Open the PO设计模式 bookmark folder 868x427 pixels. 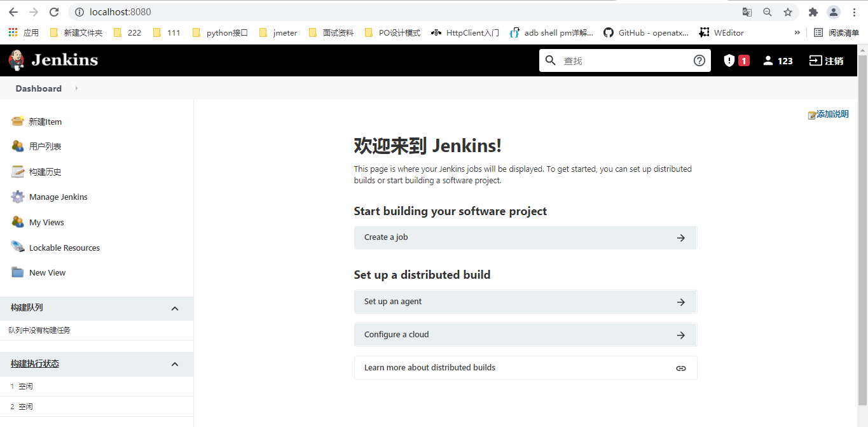(x=392, y=32)
